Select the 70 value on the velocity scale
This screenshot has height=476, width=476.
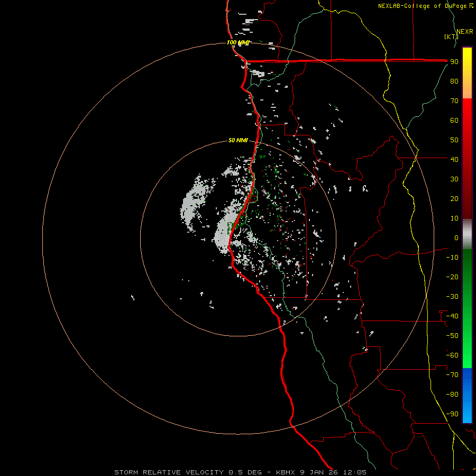[454, 101]
